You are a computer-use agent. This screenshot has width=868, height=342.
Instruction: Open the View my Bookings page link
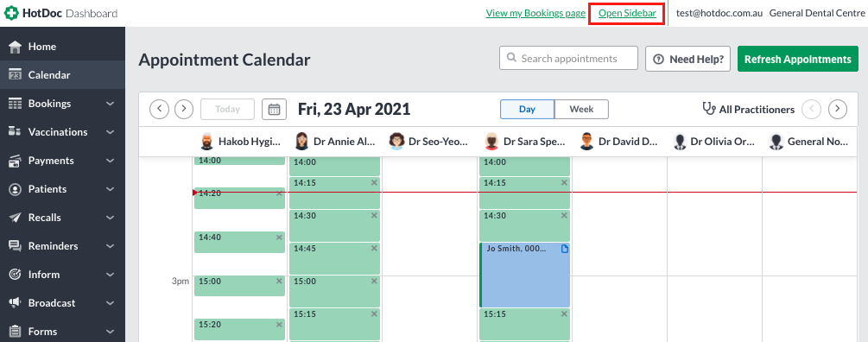535,13
